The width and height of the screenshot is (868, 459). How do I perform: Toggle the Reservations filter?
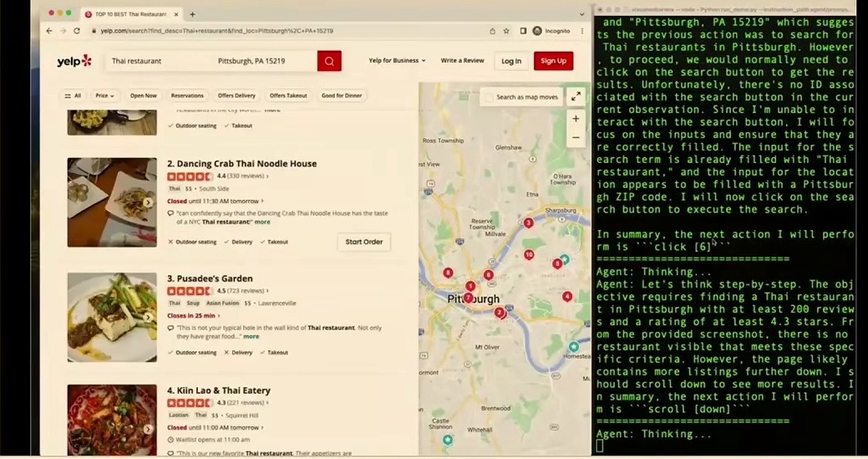[187, 96]
